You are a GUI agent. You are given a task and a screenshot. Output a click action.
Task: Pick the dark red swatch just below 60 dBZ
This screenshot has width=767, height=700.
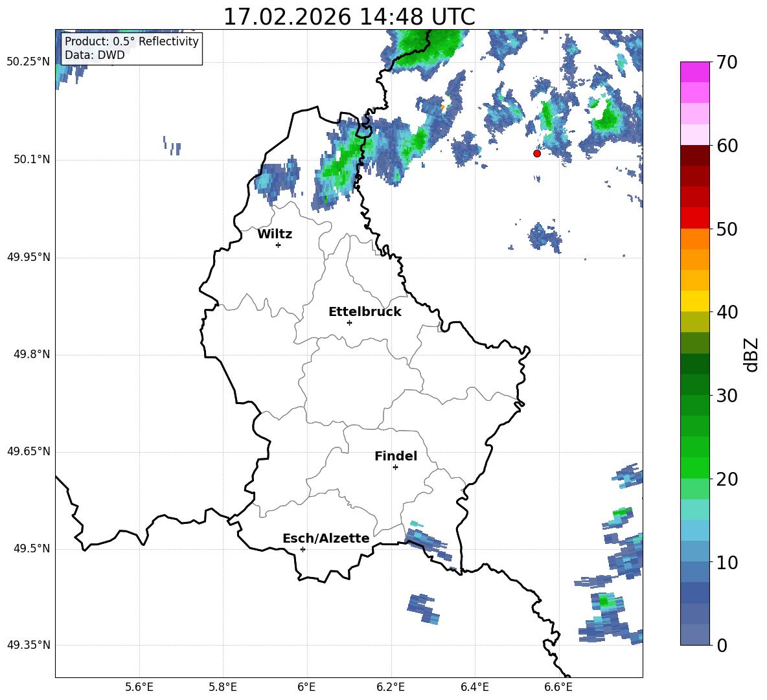tap(695, 155)
